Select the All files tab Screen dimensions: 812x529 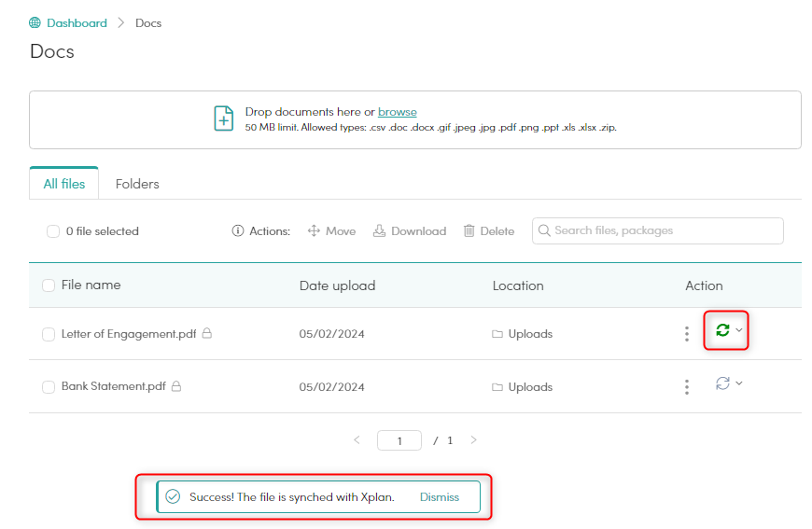click(64, 184)
